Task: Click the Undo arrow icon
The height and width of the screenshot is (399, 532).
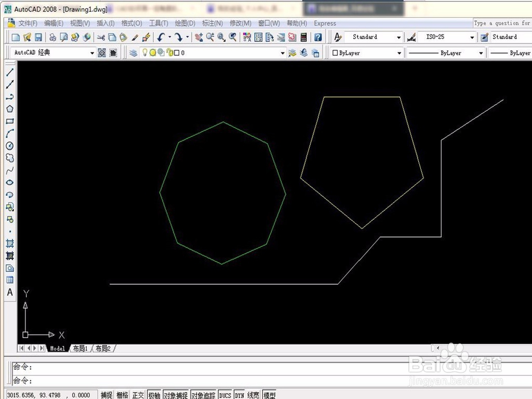Action: [x=161, y=37]
